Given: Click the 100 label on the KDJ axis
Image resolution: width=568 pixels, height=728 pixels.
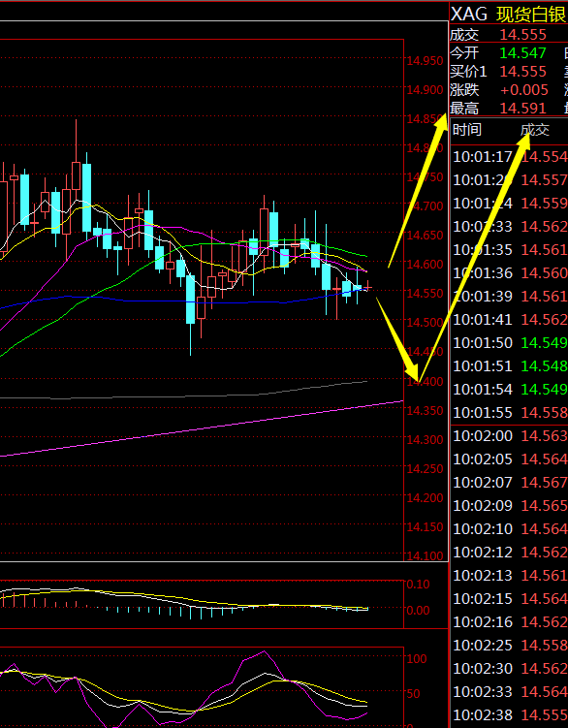Looking at the screenshot, I should [417, 658].
